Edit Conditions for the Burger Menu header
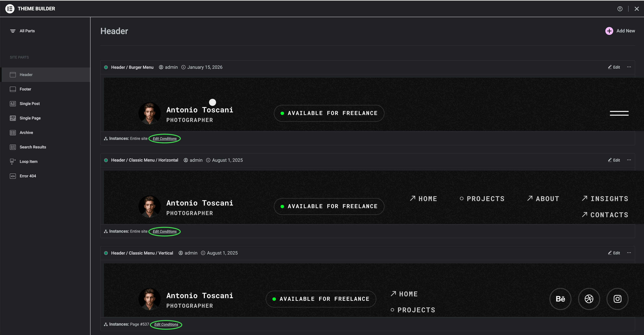This screenshot has height=335, width=644. (x=165, y=139)
